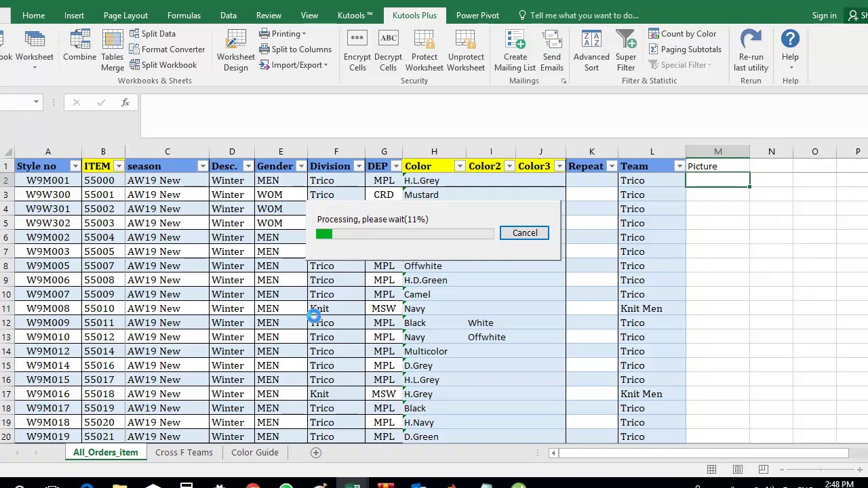Viewport: 868px width, 488px height.
Task: Click Count by Color
Action: pos(682,34)
